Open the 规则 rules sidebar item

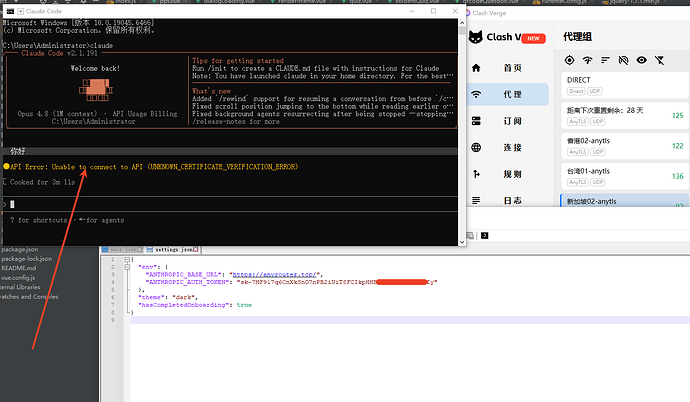click(507, 174)
